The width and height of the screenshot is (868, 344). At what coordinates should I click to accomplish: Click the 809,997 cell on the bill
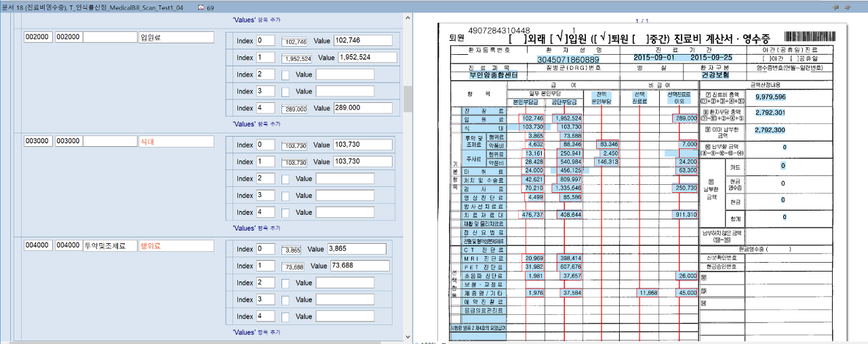coord(569,179)
